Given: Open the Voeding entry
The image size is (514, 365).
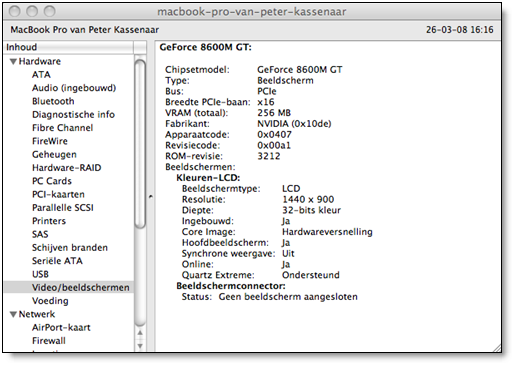Looking at the screenshot, I should (x=50, y=301).
